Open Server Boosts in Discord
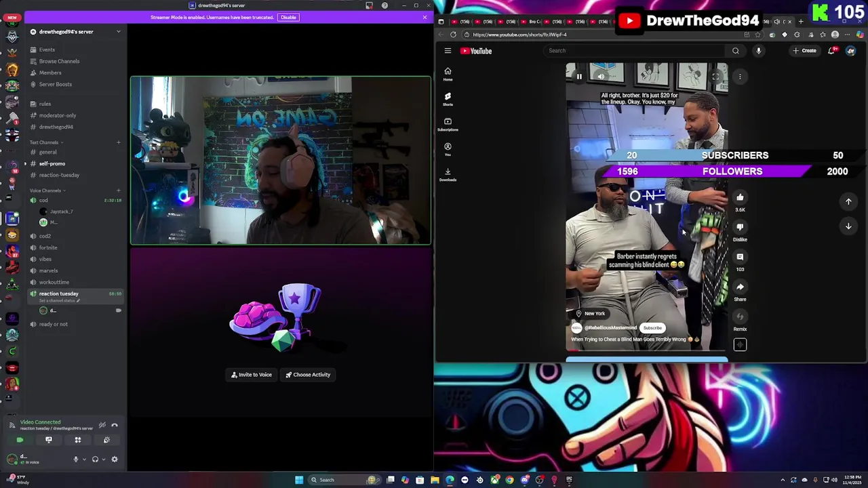This screenshot has width=868, height=488. click(x=56, y=84)
